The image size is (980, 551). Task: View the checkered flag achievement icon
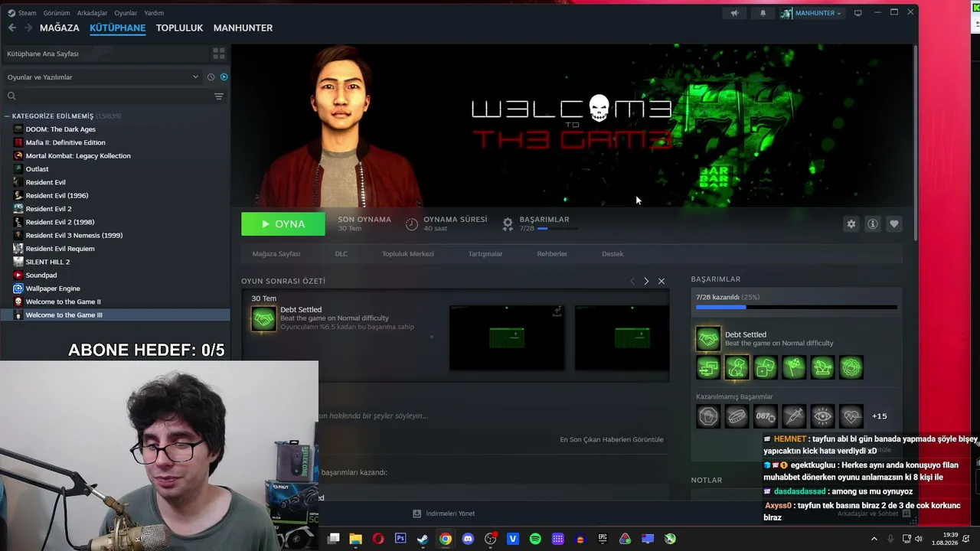(794, 367)
